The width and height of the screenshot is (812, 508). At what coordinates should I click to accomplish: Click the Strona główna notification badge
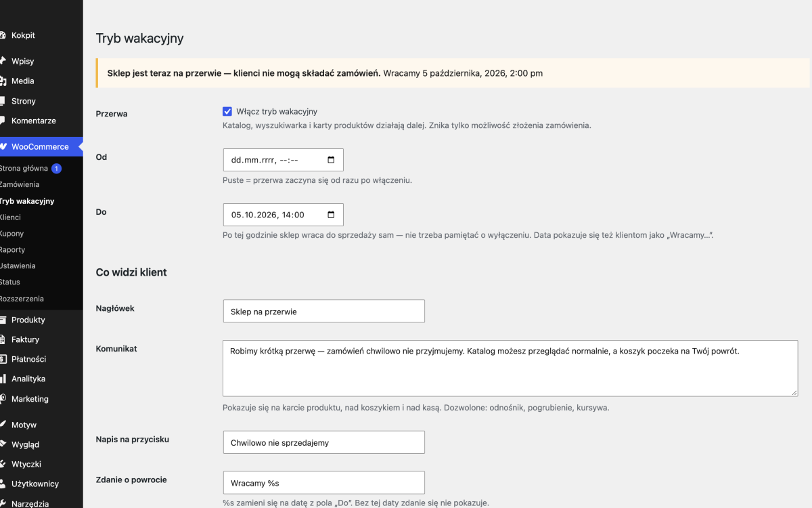(x=56, y=168)
